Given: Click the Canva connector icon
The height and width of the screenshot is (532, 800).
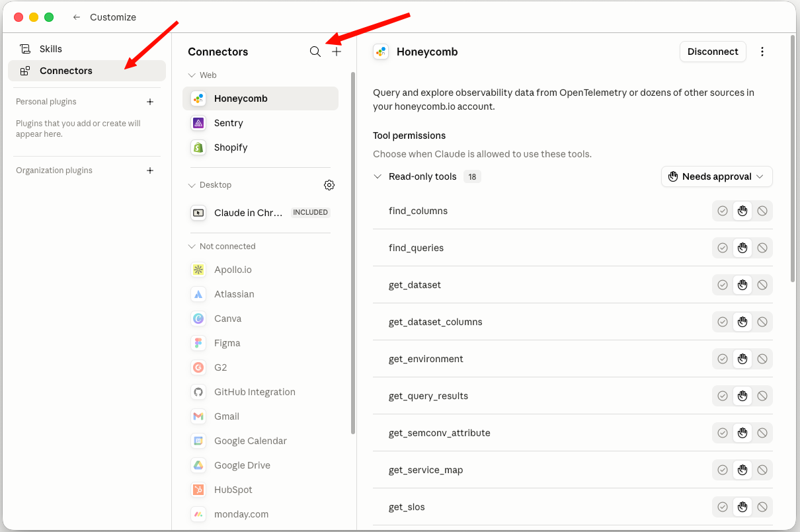Looking at the screenshot, I should click(198, 319).
